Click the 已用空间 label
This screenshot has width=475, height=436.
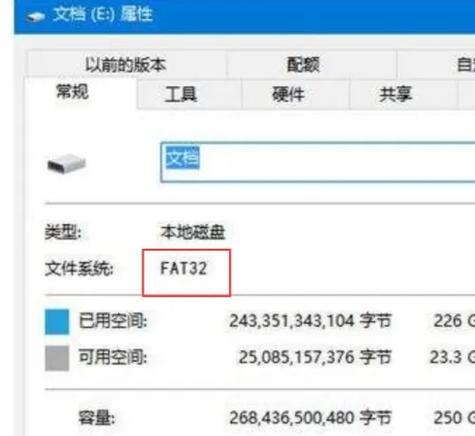click(x=113, y=321)
